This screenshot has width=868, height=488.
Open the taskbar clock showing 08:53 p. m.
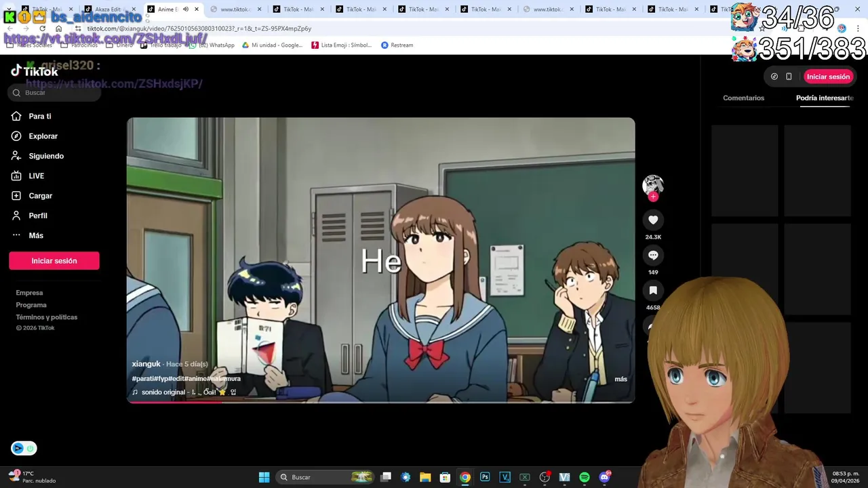[x=846, y=477]
